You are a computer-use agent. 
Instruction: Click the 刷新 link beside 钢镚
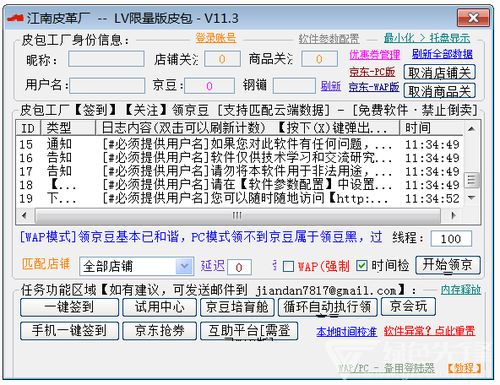coord(331,86)
